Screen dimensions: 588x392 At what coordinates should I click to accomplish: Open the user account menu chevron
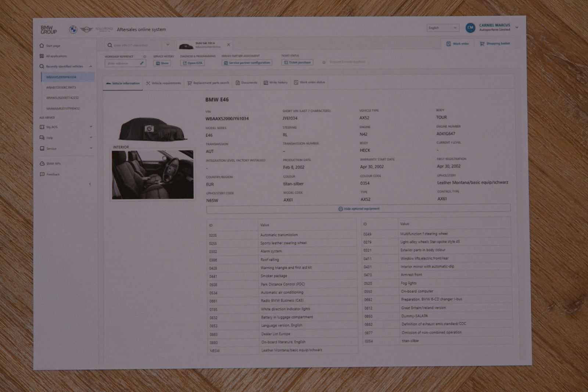tap(517, 28)
